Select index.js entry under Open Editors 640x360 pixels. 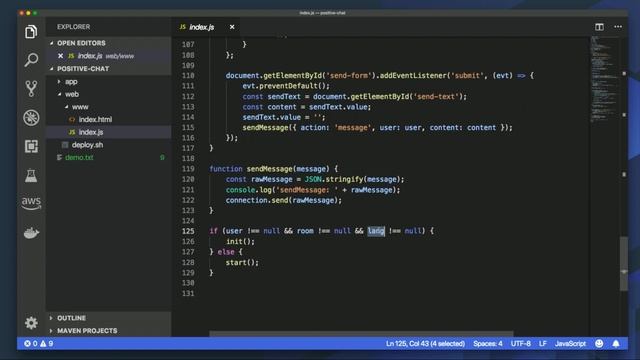pyautogui.click(x=108, y=56)
